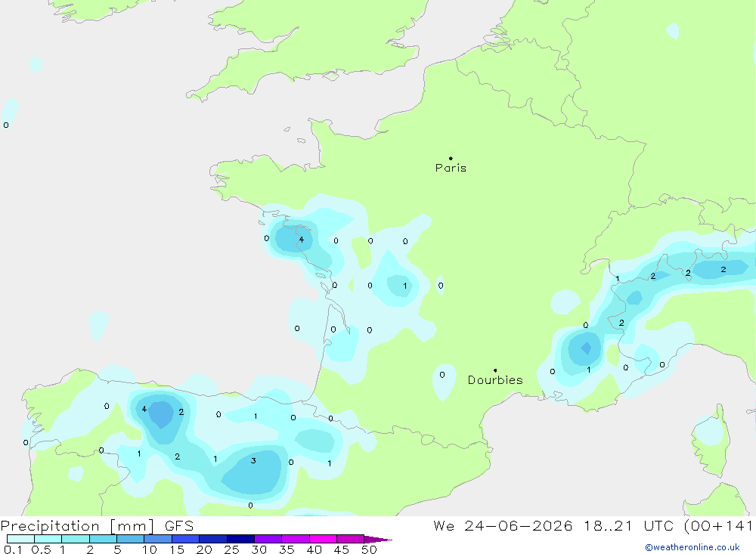Image resolution: width=756 pixels, height=554 pixels.
Task: Click the '35' legend value
Action: click(x=287, y=549)
